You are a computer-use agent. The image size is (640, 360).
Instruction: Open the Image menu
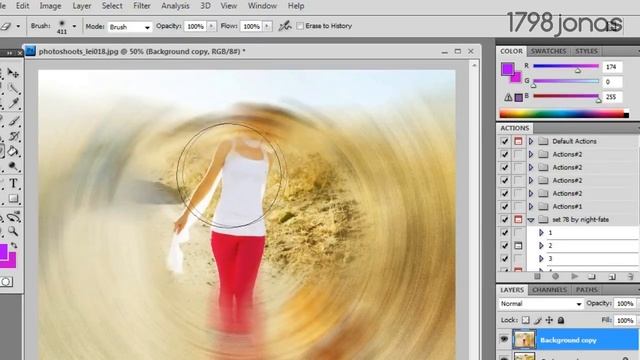pyautogui.click(x=50, y=6)
